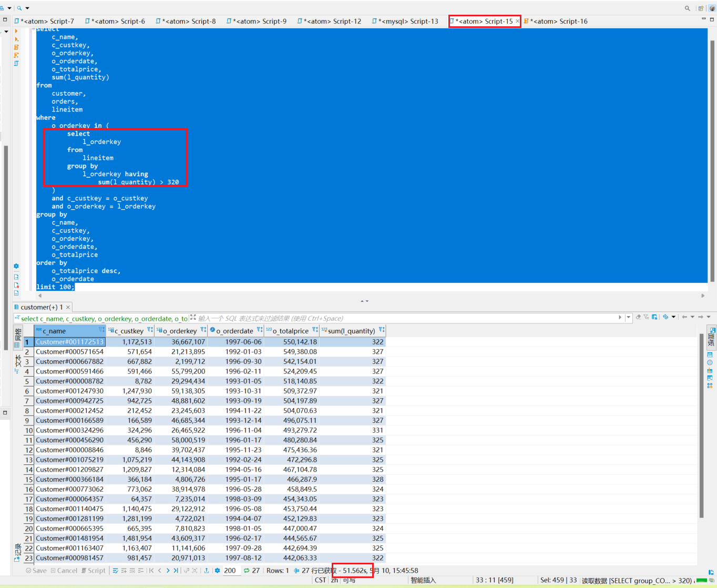Click the fetch size field showing 200
This screenshot has width=717, height=588.
(x=231, y=571)
